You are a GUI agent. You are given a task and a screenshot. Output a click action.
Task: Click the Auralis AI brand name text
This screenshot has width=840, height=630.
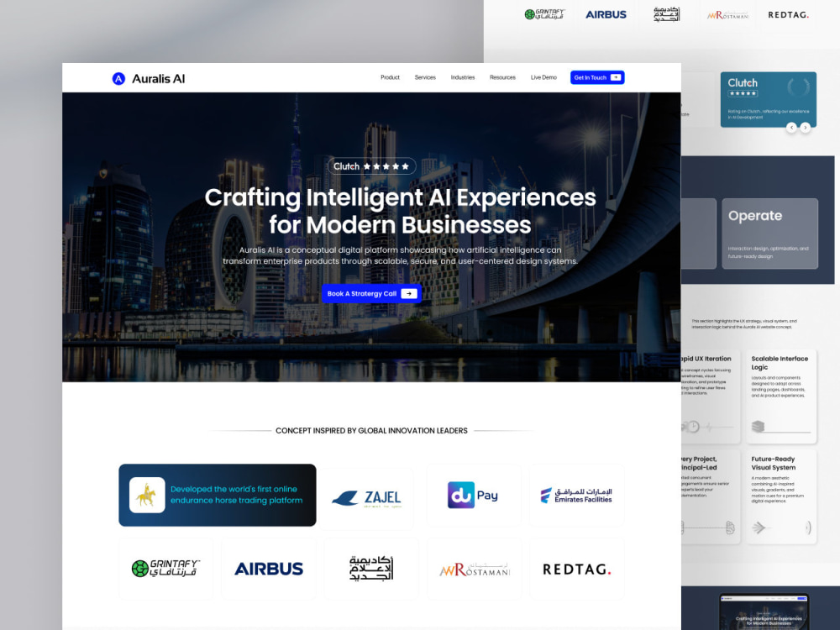(x=159, y=79)
